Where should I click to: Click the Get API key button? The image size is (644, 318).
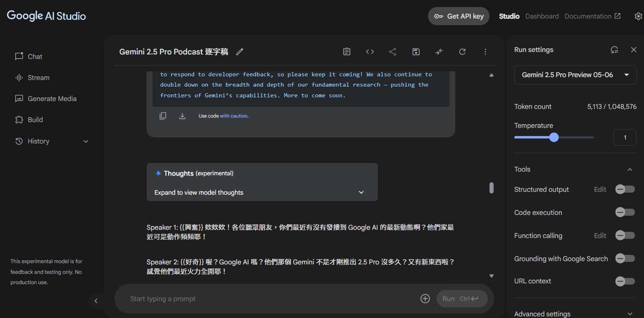pyautogui.click(x=459, y=16)
